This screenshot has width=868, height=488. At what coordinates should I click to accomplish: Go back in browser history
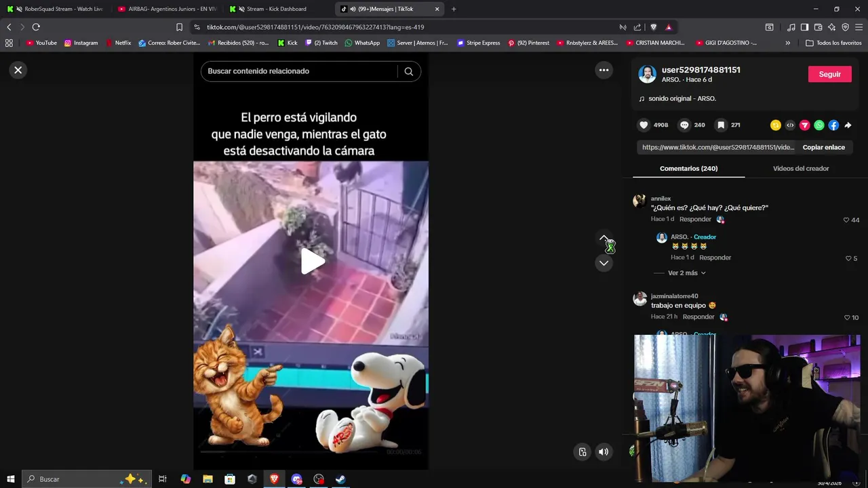(9, 27)
